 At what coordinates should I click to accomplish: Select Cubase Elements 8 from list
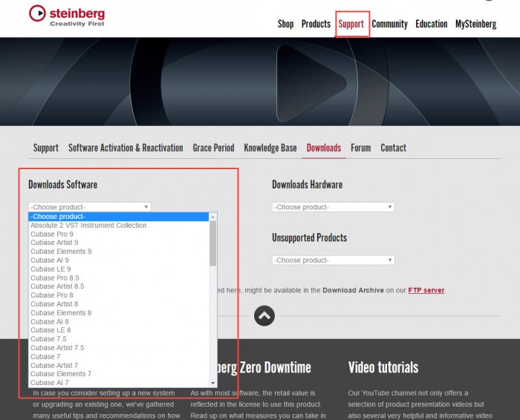pyautogui.click(x=119, y=312)
